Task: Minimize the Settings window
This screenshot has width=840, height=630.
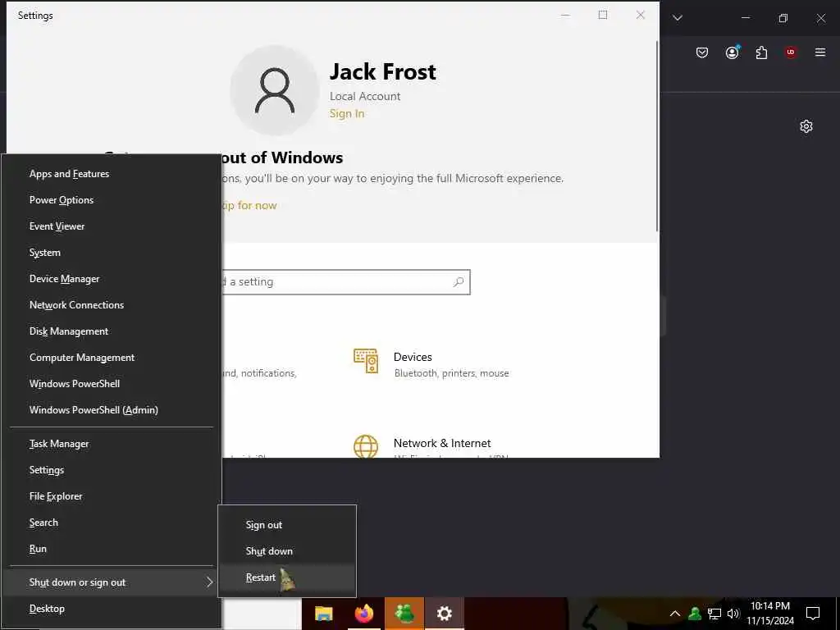Action: coord(565,15)
